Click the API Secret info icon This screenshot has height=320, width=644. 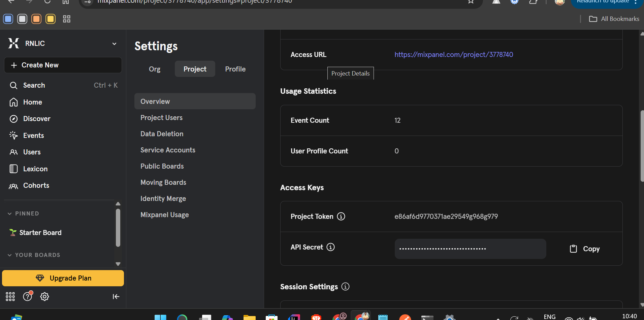tap(331, 247)
